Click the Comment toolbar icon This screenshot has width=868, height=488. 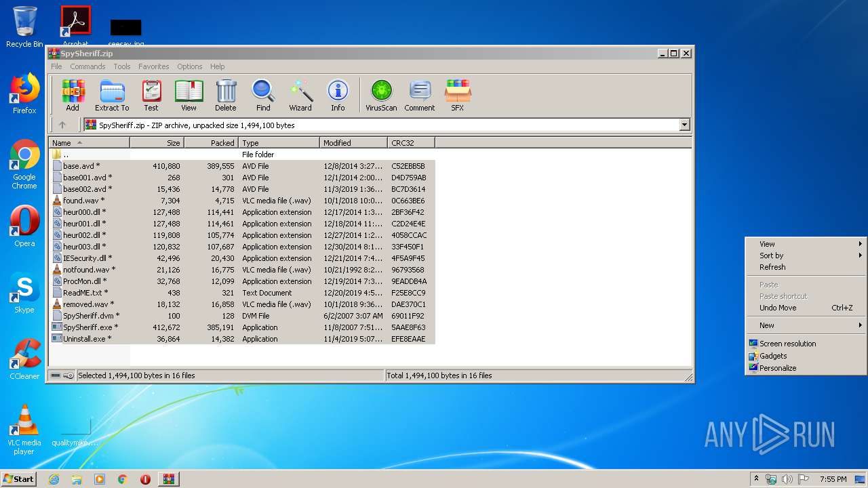point(420,96)
